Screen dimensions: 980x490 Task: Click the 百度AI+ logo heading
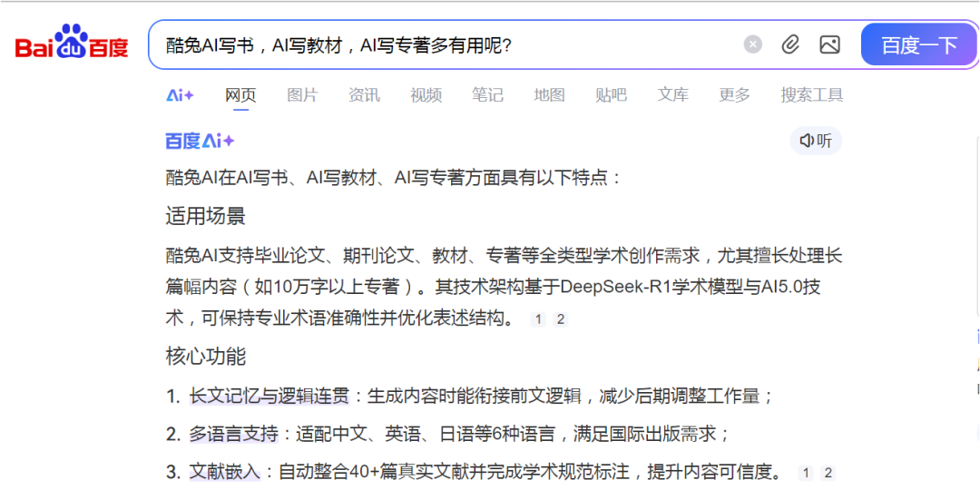[200, 142]
